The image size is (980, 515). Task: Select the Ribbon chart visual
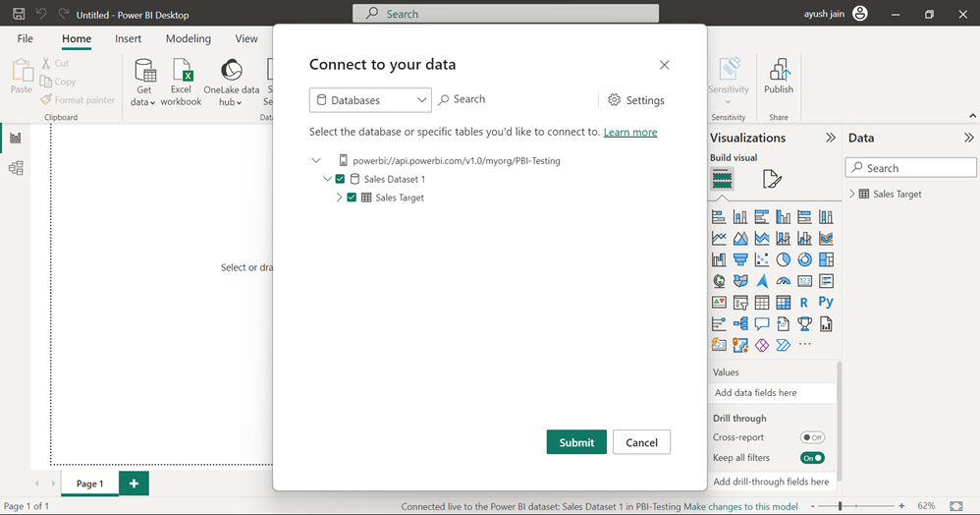point(826,239)
